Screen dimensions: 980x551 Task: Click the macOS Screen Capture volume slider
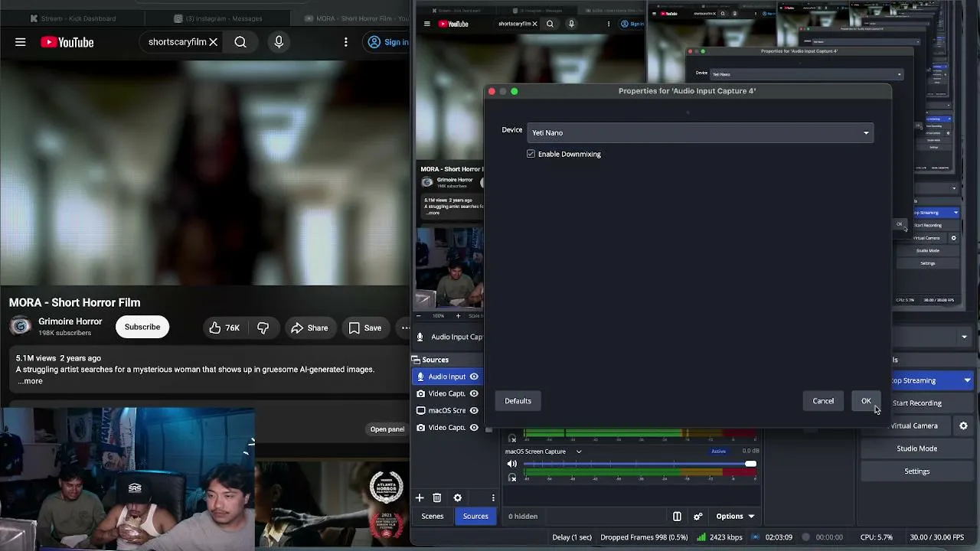click(x=639, y=464)
